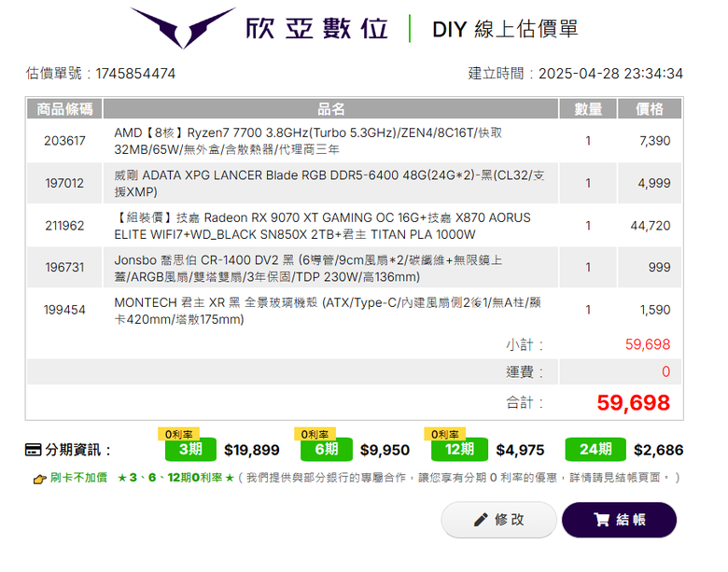Viewport: 728px width, 572px height.
Task: Click the Radeon RX 9070 XT bundle name
Action: (x=322, y=226)
